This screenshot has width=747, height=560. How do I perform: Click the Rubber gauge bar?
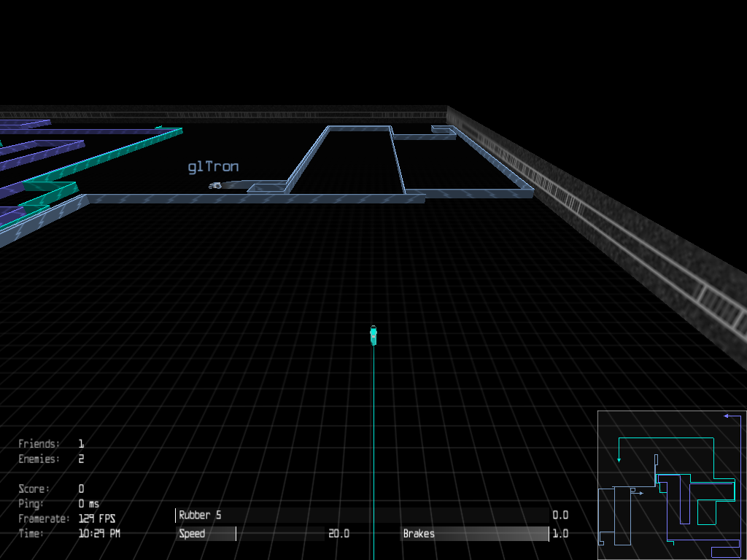tap(362, 516)
